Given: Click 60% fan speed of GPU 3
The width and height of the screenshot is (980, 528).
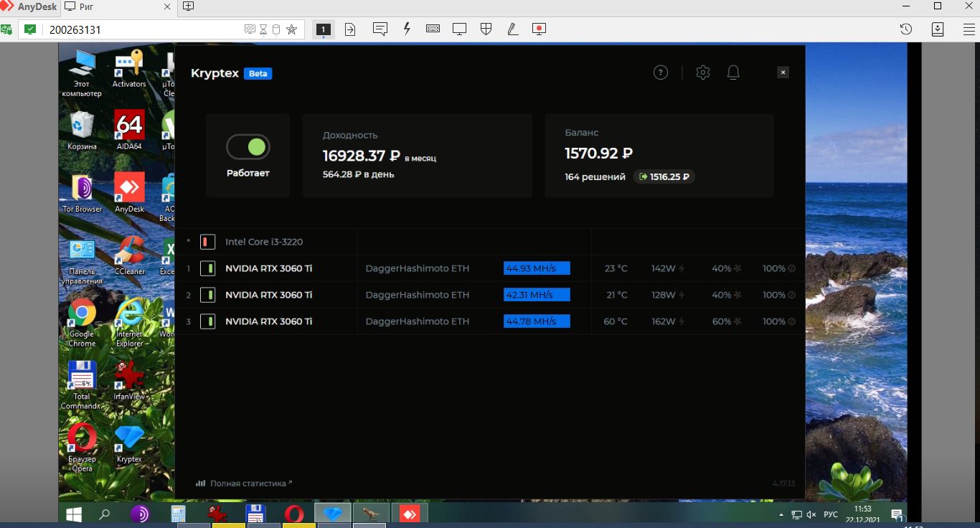Looking at the screenshot, I should pyautogui.click(x=722, y=321).
